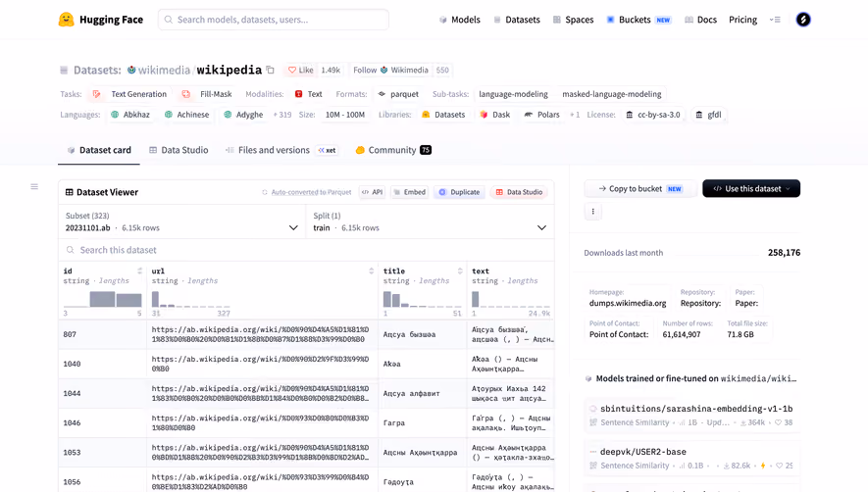The height and width of the screenshot is (492, 868).
Task: Expand the Split train dropdown
Action: (x=431, y=221)
